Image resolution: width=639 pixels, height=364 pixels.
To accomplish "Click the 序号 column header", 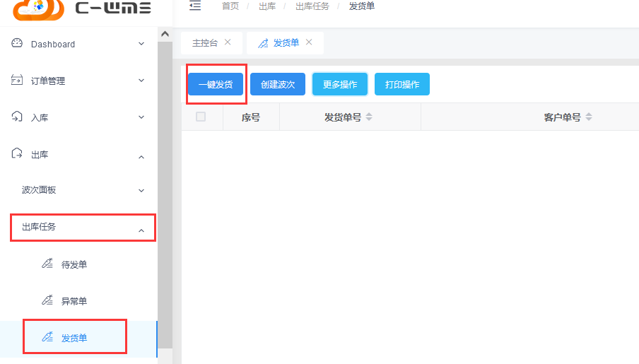I will coord(251,117).
